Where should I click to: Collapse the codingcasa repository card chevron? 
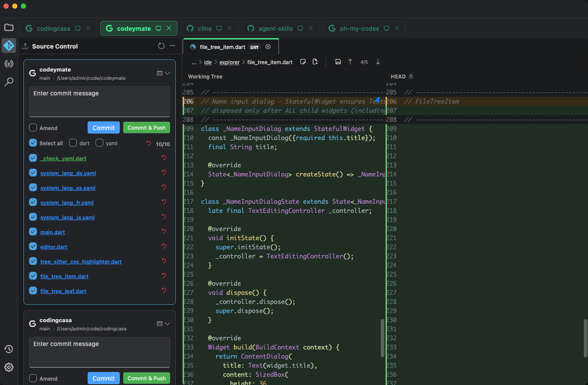pos(168,324)
